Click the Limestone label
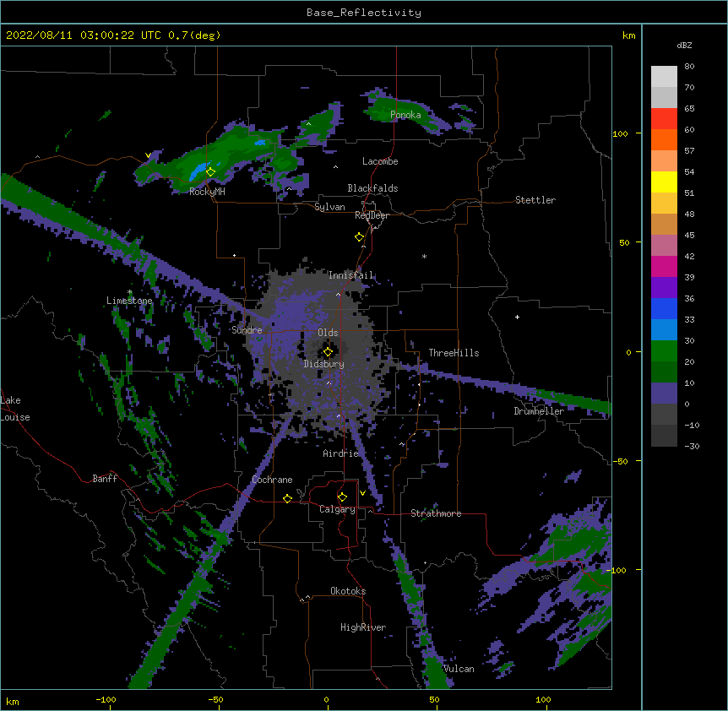Image resolution: width=728 pixels, height=711 pixels. [129, 301]
